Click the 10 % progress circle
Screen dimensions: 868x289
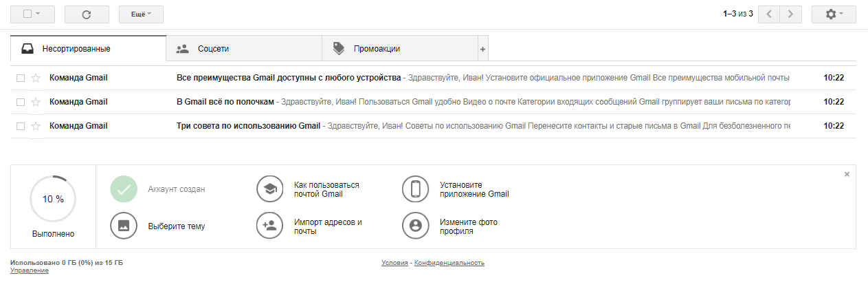53,199
